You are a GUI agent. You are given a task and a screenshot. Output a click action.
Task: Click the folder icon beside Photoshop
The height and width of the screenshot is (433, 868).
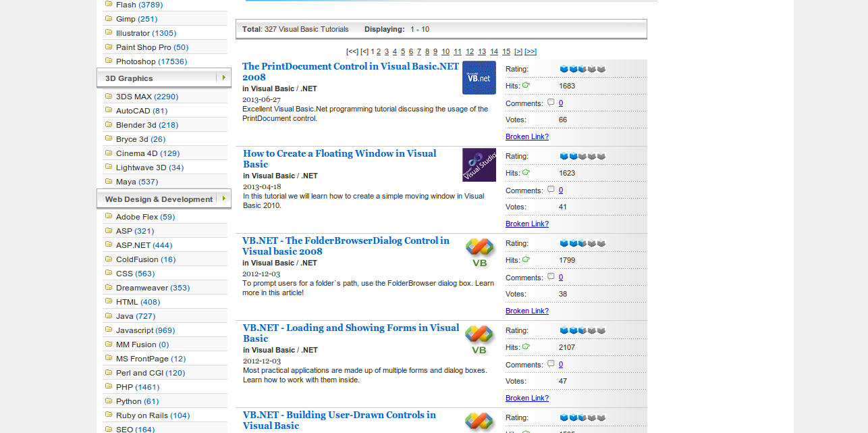coord(109,61)
